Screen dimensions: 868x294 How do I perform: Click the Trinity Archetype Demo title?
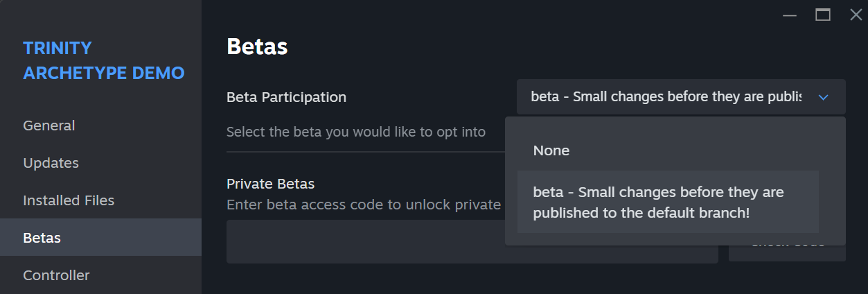coord(104,60)
